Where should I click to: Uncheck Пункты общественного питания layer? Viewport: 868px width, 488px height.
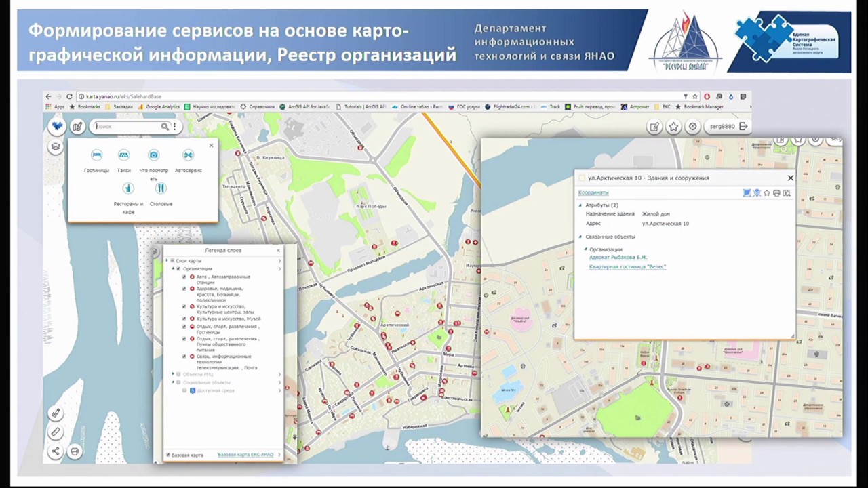(x=184, y=339)
